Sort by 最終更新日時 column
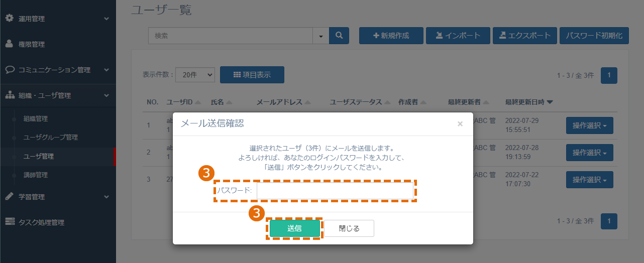This screenshot has width=644, height=263. pos(529,102)
